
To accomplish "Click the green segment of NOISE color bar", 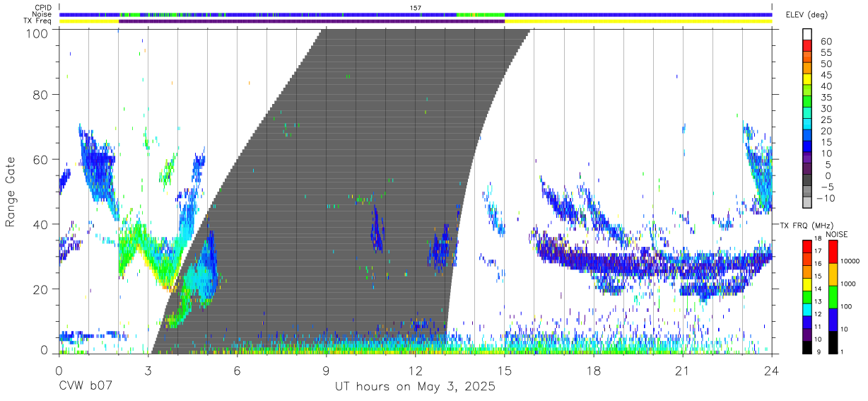I will [834, 296].
